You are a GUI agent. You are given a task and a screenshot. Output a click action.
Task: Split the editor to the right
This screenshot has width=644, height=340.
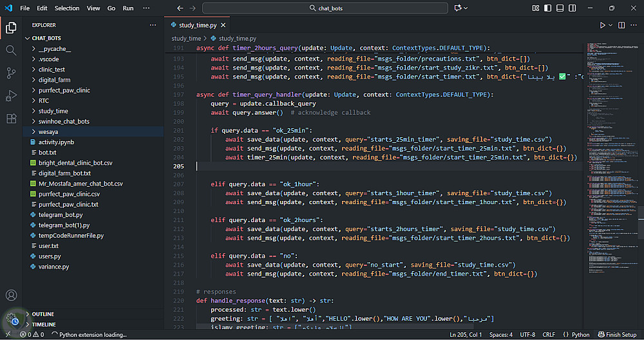[x=621, y=25]
